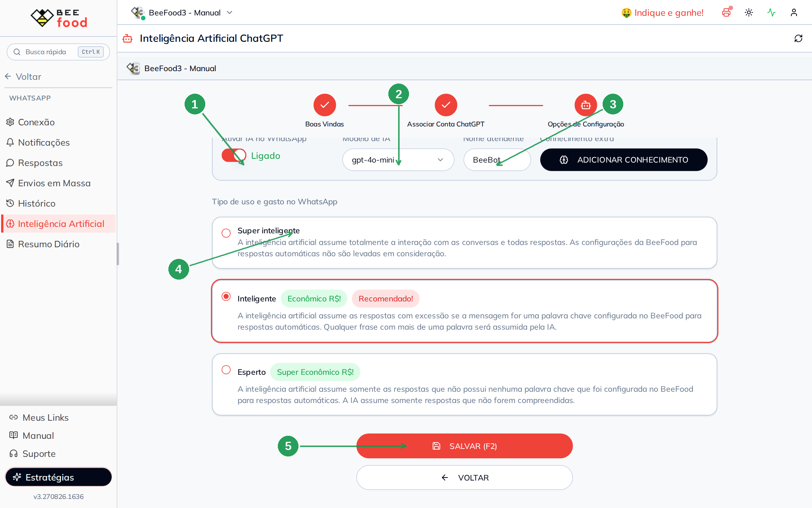812x508 pixels.
Task: Click the Ligado status label
Action: [x=265, y=155]
